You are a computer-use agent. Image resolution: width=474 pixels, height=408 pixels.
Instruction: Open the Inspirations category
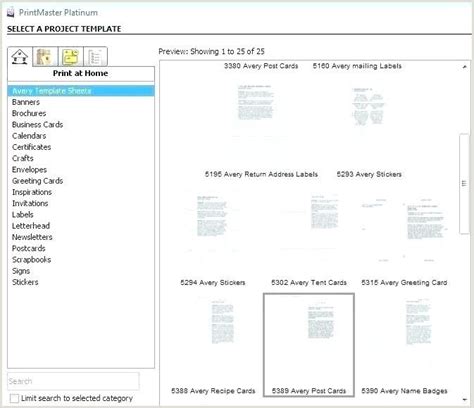tap(32, 192)
